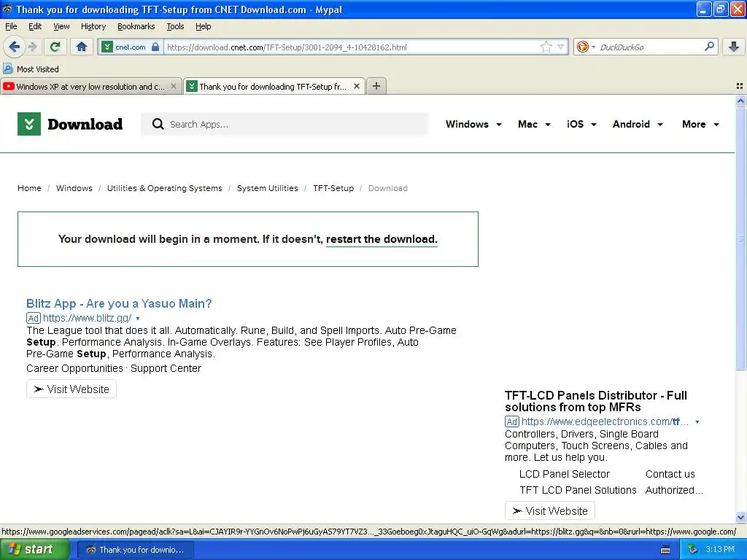The image size is (747, 560).
Task: Click the Edge Electronics ad dropdown arrow
Action: coord(697,422)
